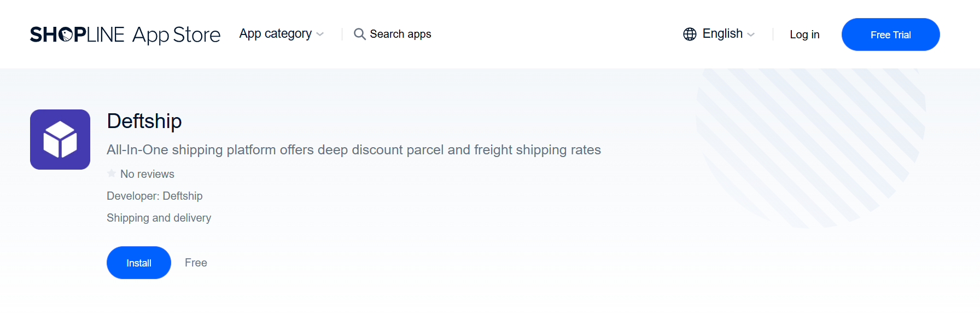Click the globe language icon
This screenshot has height=313, width=980.
pyautogui.click(x=690, y=34)
